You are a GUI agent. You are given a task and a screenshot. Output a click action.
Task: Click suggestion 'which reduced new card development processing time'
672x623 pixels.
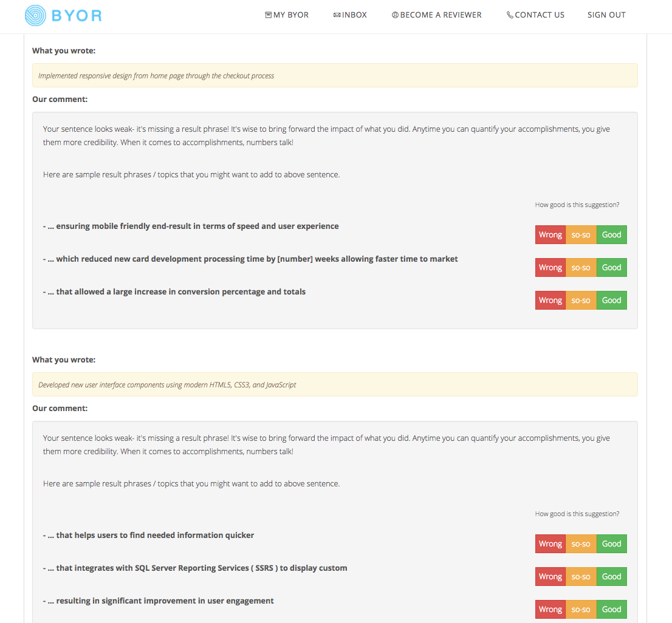point(250,259)
